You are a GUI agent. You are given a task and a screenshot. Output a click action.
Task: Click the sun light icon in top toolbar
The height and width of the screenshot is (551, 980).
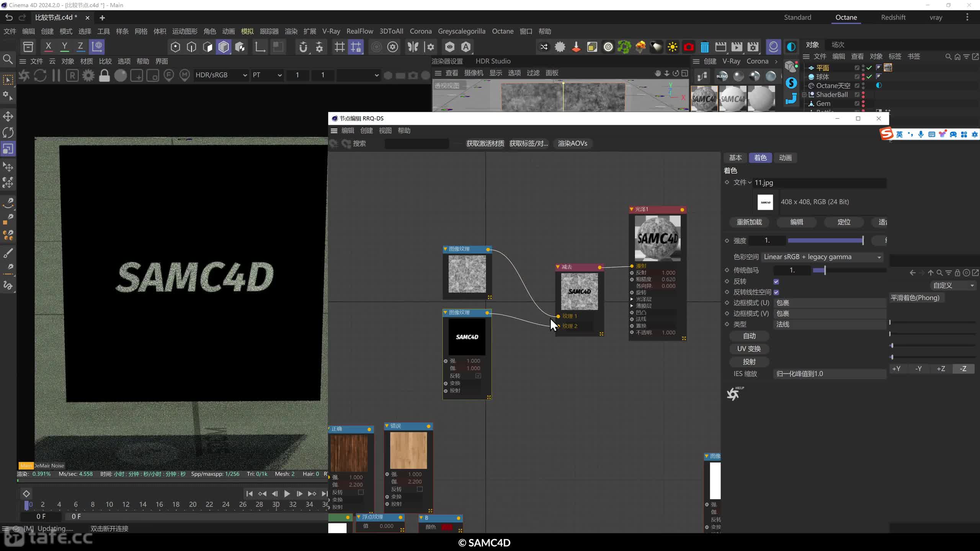click(672, 47)
